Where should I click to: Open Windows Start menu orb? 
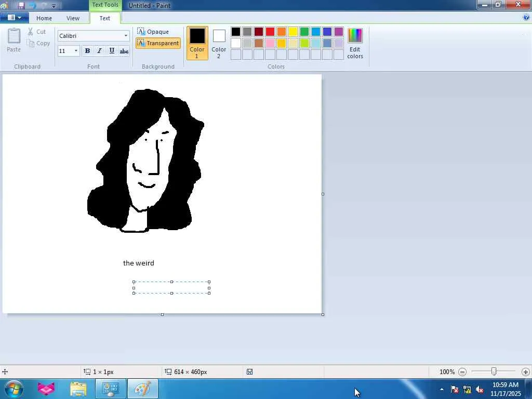point(14,389)
